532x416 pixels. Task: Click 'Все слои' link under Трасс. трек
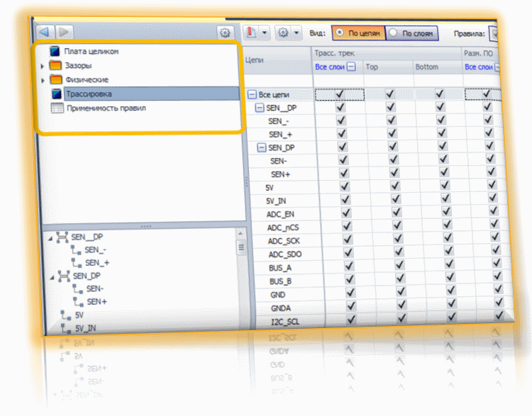point(329,67)
